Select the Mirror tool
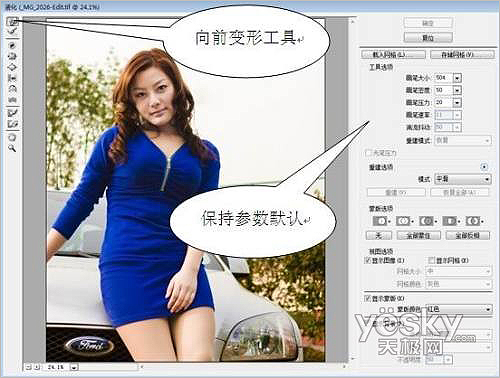The image size is (500, 378). [x=13, y=89]
